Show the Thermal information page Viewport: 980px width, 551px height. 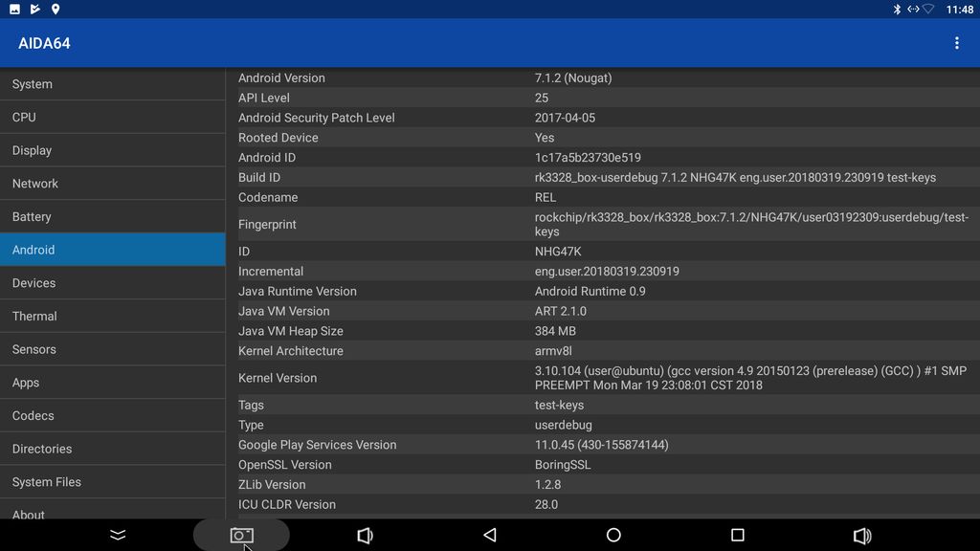click(x=113, y=316)
